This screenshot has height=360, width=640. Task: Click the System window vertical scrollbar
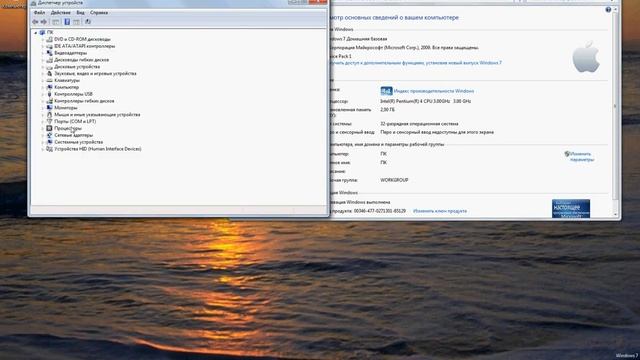click(x=615, y=106)
